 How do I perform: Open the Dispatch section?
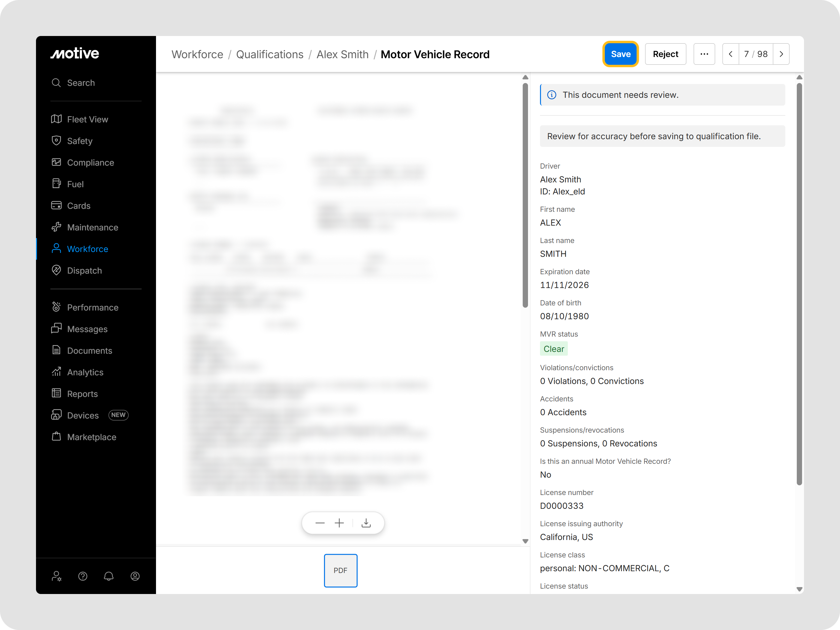coord(85,270)
